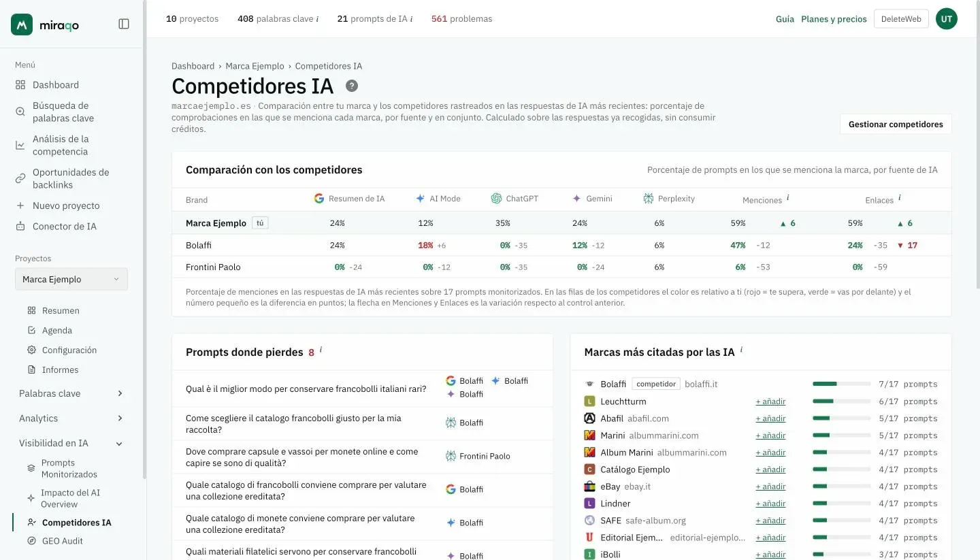Click Bolaffi's 7/17 prompts progress bar
This screenshot has width=980, height=560.
coord(841,384)
